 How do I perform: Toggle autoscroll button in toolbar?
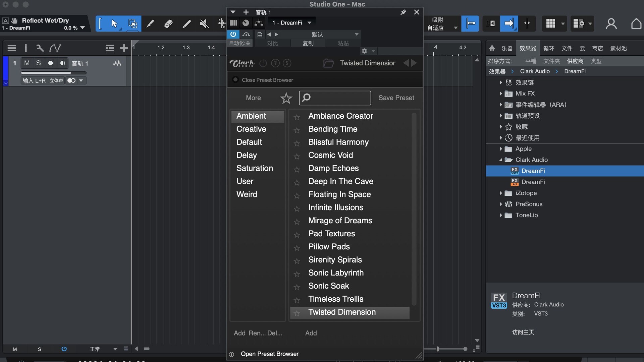point(509,23)
